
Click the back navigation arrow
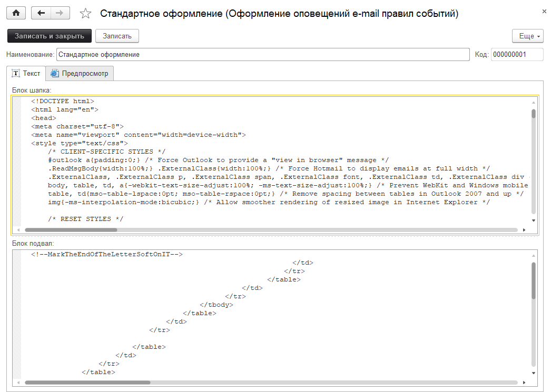40,12
